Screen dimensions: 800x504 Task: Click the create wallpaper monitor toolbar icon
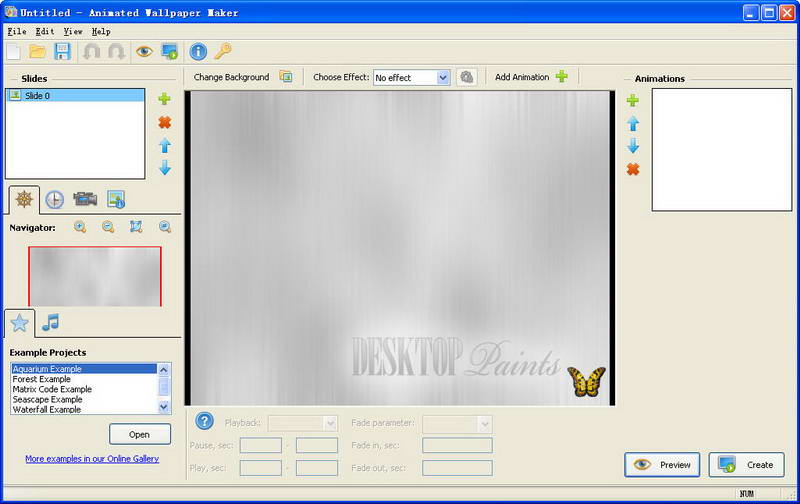point(169,52)
